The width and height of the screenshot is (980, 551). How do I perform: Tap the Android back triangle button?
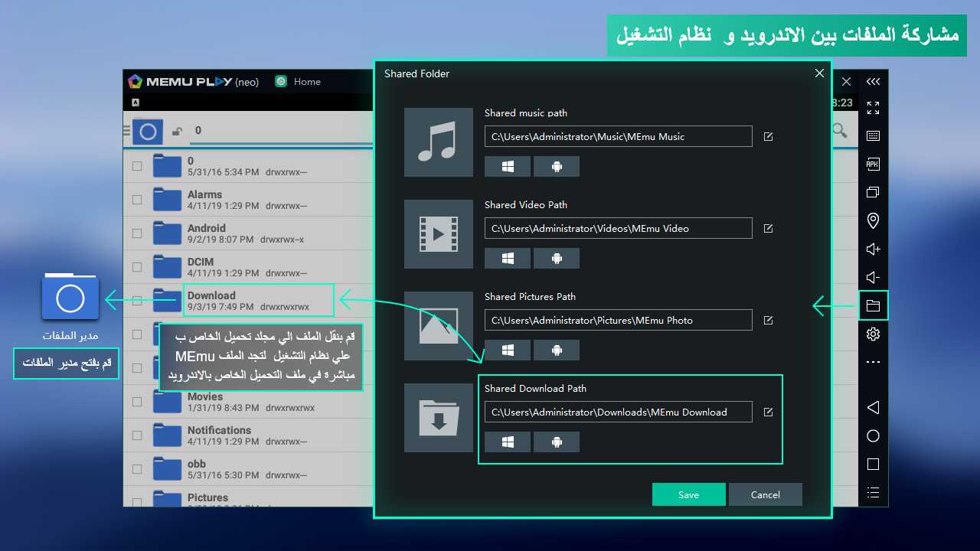tap(873, 407)
